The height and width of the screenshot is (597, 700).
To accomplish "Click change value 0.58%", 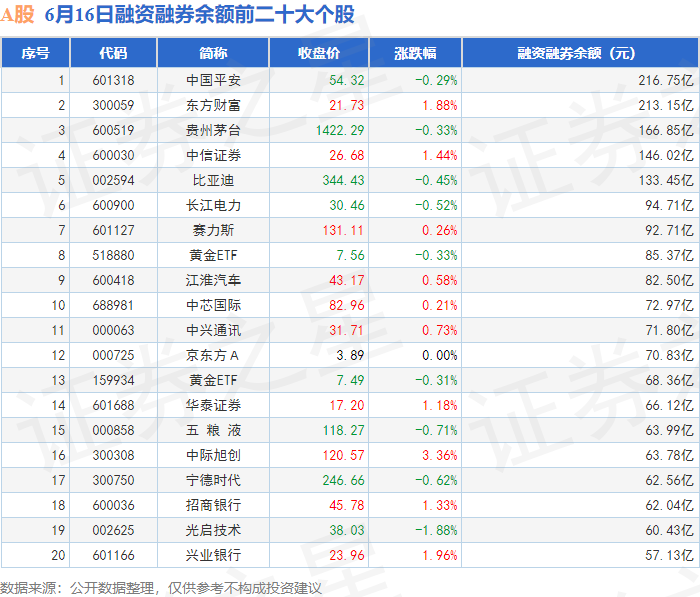I will click(440, 280).
